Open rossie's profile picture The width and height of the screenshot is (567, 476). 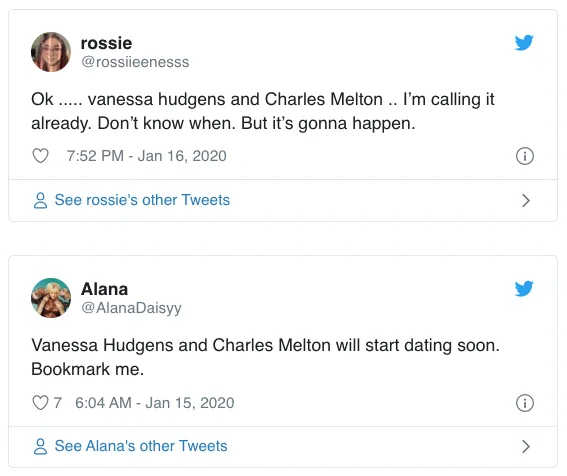click(x=51, y=52)
